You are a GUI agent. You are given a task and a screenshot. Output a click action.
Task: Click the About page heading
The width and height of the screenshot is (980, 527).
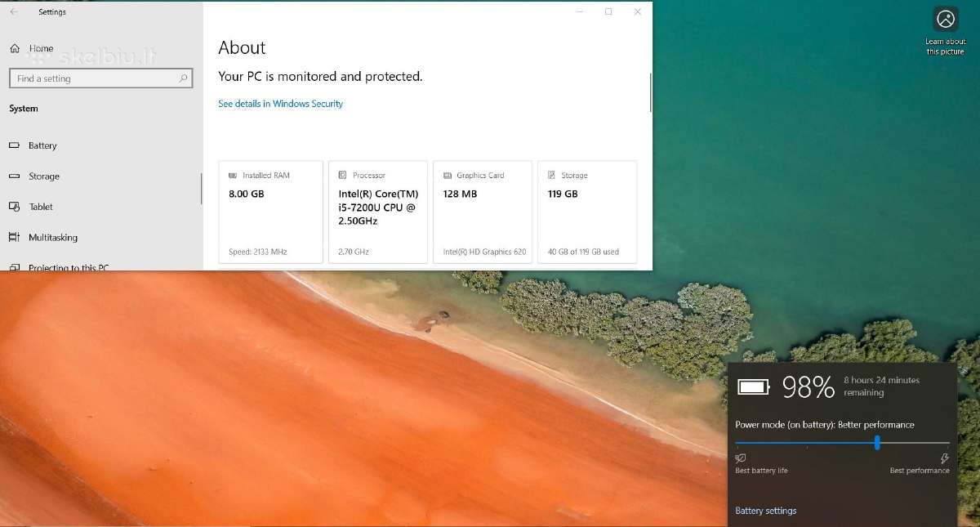[242, 47]
